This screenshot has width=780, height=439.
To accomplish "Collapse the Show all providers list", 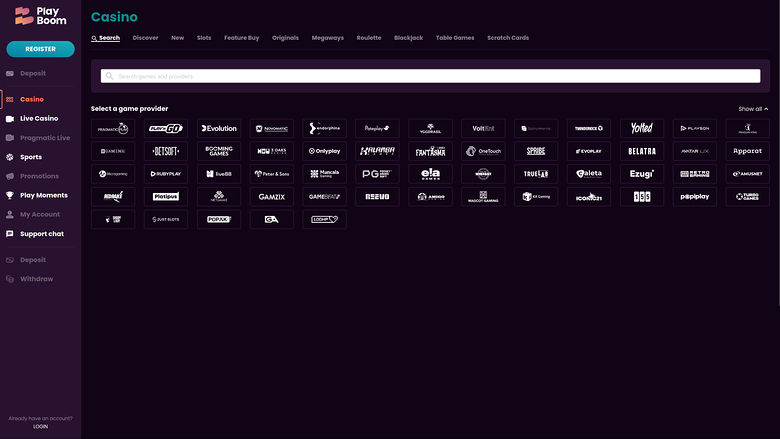I will (x=753, y=109).
